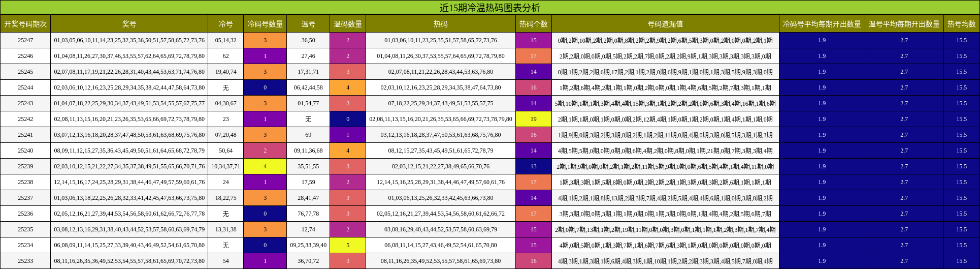Click the 冷号 column header
980x269 pixels.
click(x=226, y=24)
